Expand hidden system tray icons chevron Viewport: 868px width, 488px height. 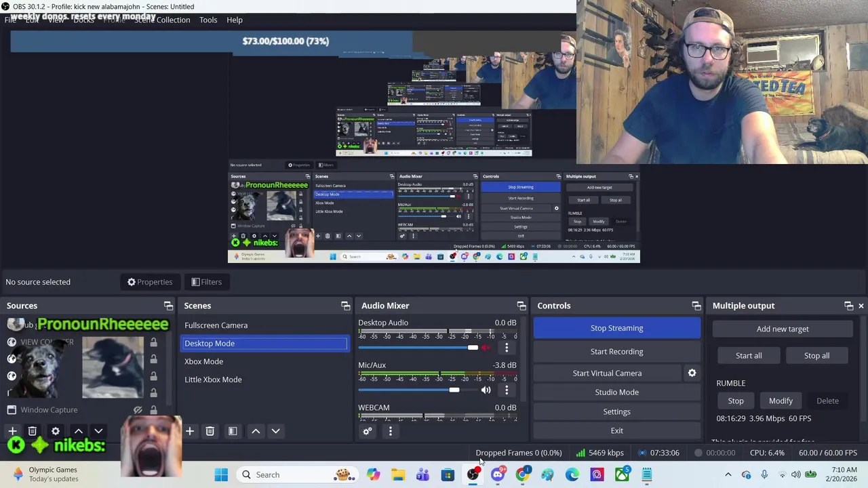[728, 474]
